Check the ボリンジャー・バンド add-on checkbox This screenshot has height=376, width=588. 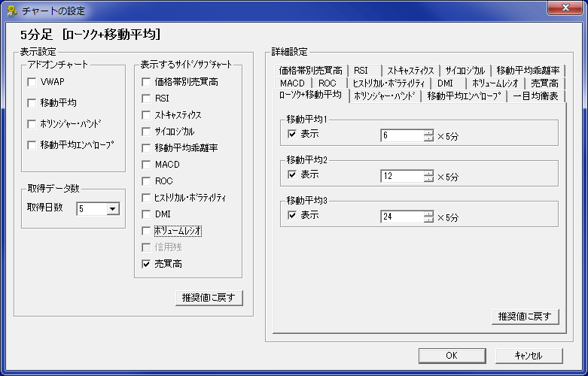click(x=32, y=123)
